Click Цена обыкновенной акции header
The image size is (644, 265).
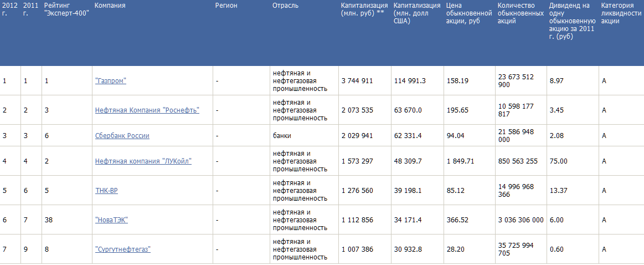pyautogui.click(x=469, y=13)
